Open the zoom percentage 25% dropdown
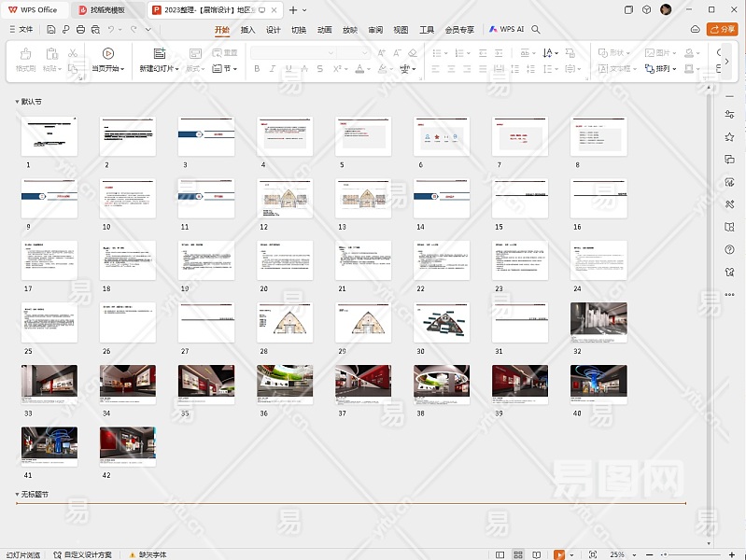The width and height of the screenshot is (746, 560). (622, 554)
